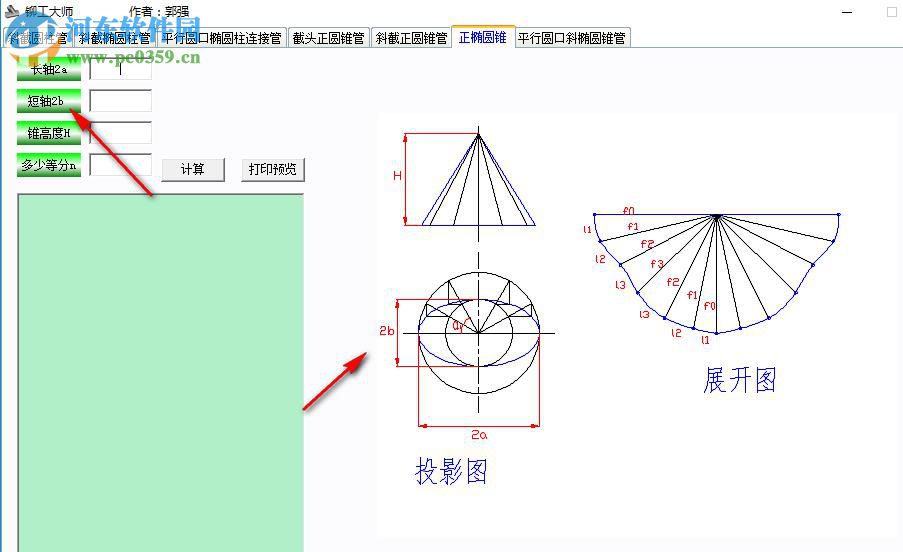Switch to the 斜截正圆锥管 tab

click(x=411, y=38)
